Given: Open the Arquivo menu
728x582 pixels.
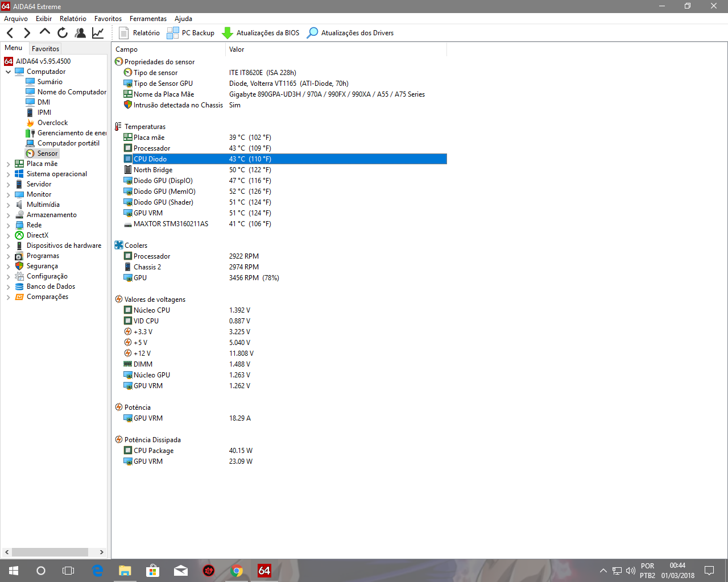Looking at the screenshot, I should click(16, 19).
